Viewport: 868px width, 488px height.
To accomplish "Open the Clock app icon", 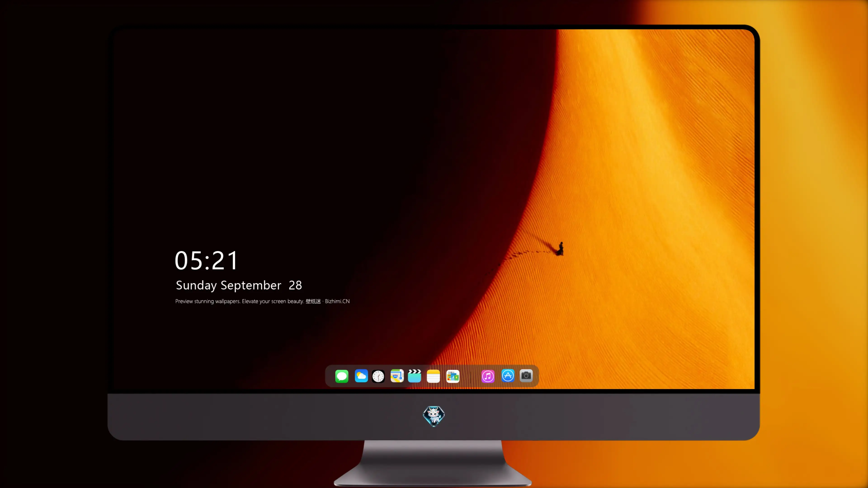I will [378, 376].
